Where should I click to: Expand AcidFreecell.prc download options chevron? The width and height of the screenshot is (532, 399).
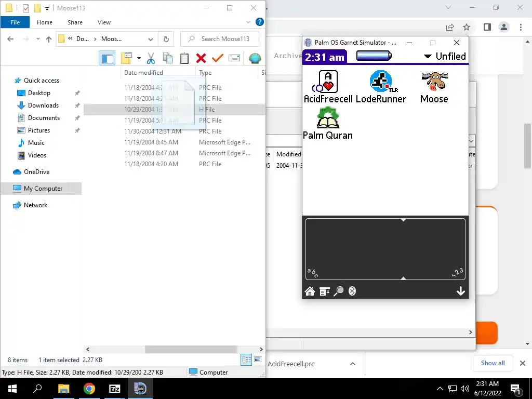point(353,364)
